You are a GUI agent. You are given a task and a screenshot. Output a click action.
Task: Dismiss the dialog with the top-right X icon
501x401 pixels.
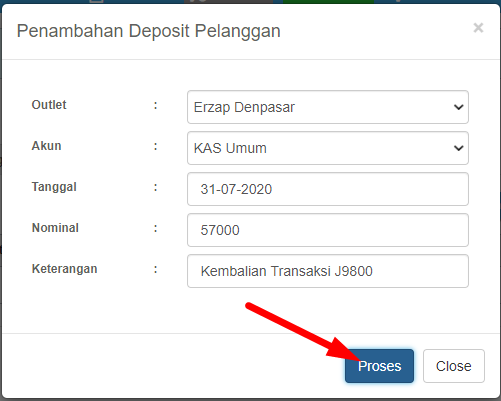(478, 28)
